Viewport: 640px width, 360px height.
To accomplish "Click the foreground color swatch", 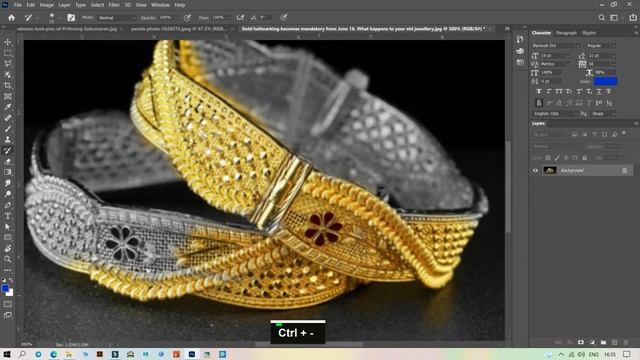I will pyautogui.click(x=5, y=289).
